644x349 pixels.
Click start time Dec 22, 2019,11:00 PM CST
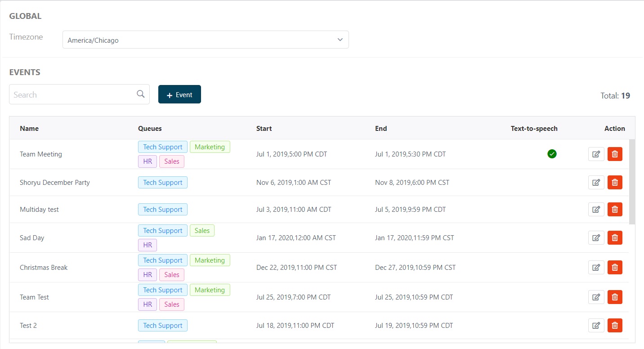297,268
